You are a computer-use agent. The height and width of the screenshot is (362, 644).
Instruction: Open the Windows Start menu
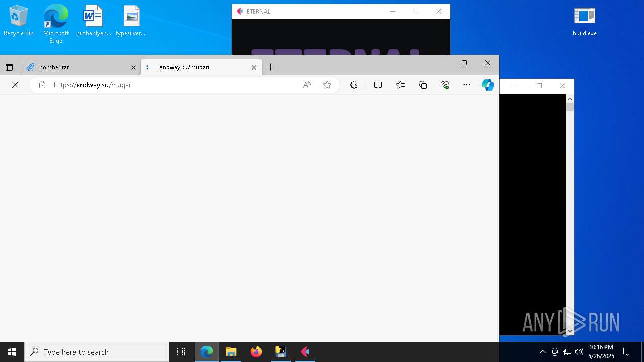12,352
